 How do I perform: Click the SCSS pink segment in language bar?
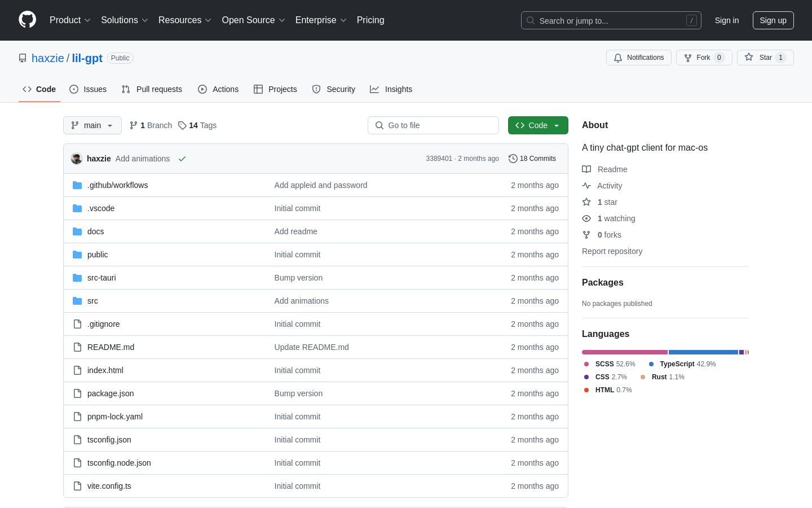(625, 352)
